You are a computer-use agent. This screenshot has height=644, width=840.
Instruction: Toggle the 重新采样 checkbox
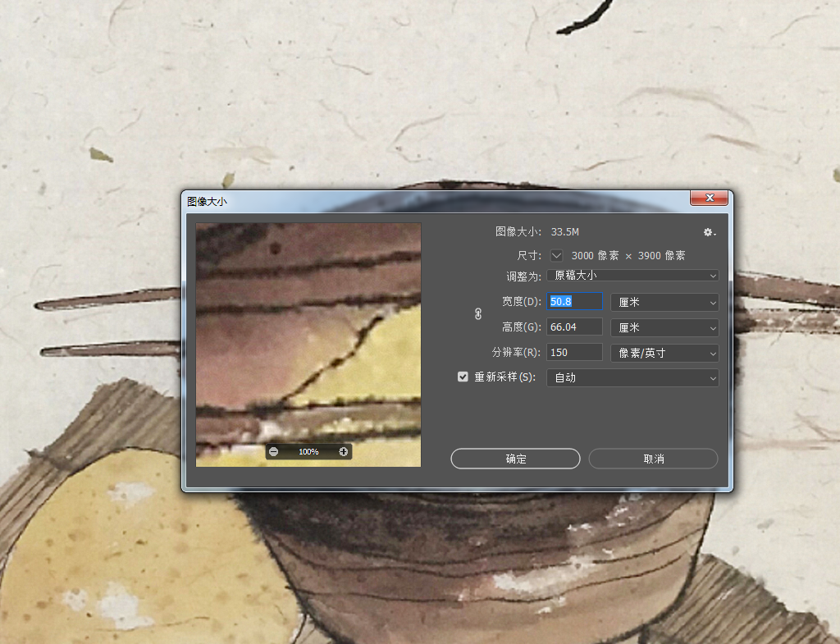pyautogui.click(x=463, y=377)
